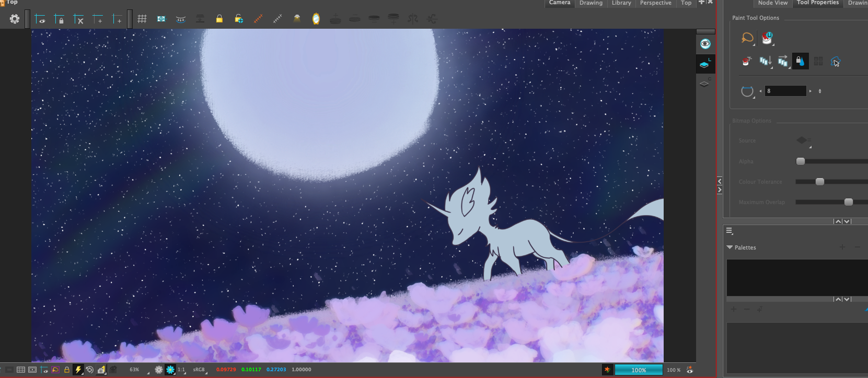The width and height of the screenshot is (868, 378).
Task: Decrease value with left arrow beside 8
Action: (760, 91)
